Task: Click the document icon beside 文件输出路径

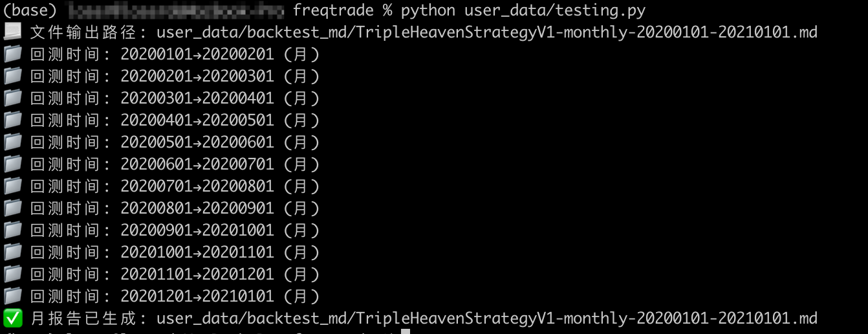Action: point(12,32)
